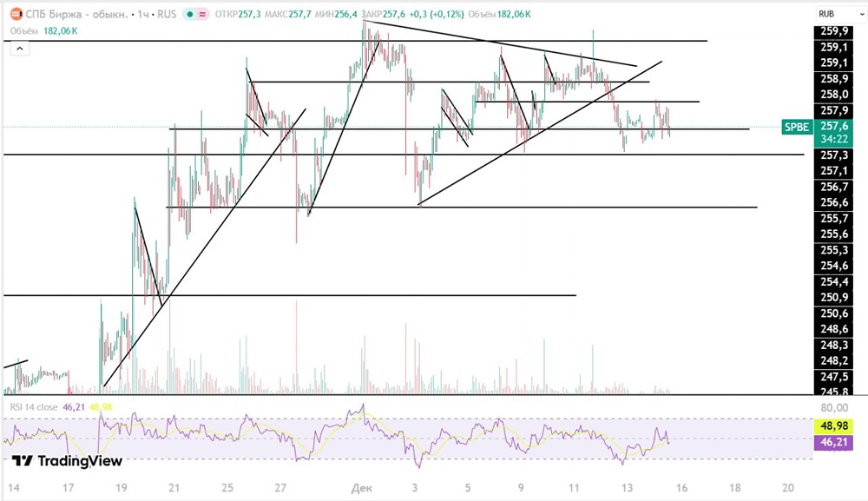
Task: Click the МИН 256,4 low value
Action: (x=336, y=15)
